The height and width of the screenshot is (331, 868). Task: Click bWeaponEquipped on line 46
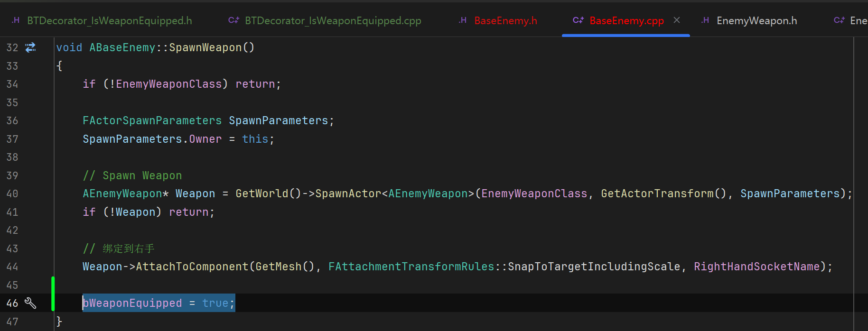pos(132,303)
